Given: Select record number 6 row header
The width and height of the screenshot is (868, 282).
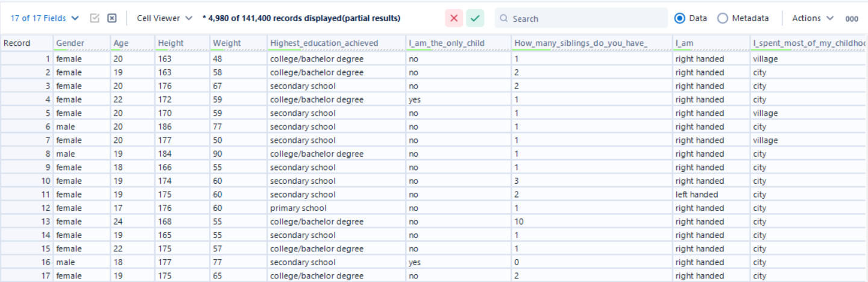Looking at the screenshot, I should pos(26,127).
